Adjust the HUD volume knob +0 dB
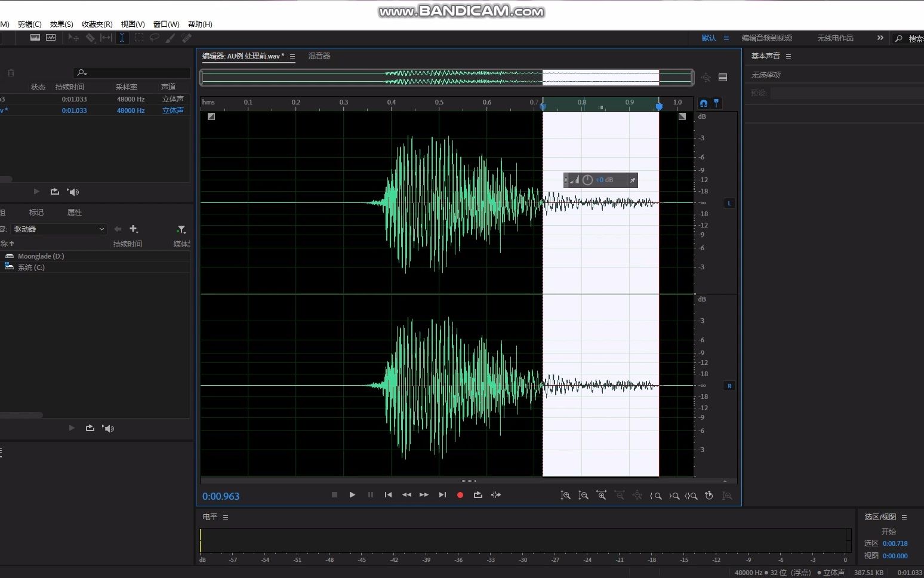Viewport: 924px width, 578px height. 587,180
